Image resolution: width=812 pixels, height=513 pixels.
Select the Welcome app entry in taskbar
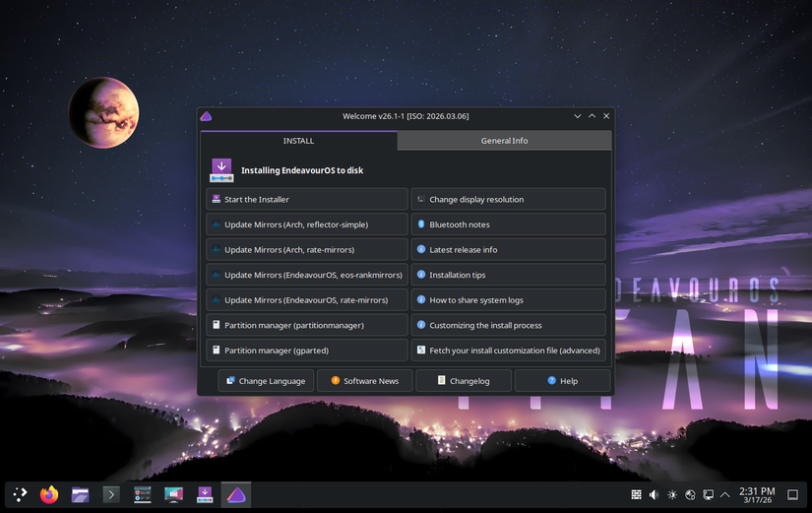(x=236, y=495)
